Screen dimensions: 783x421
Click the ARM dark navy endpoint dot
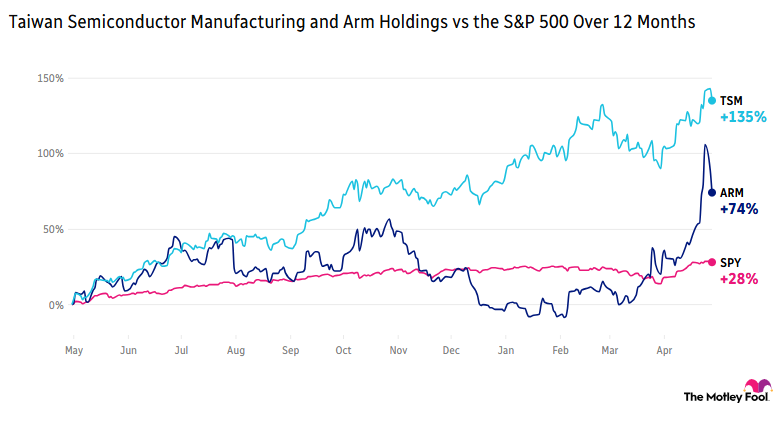[712, 192]
